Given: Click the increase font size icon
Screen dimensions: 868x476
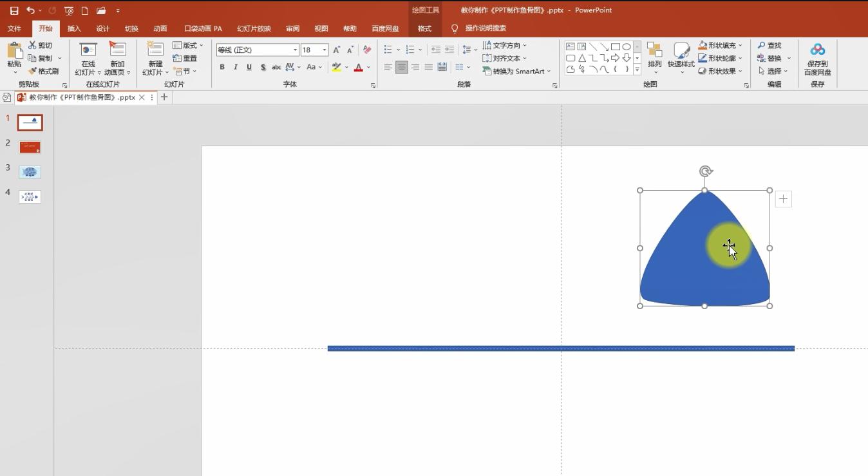Looking at the screenshot, I should tap(336, 50).
